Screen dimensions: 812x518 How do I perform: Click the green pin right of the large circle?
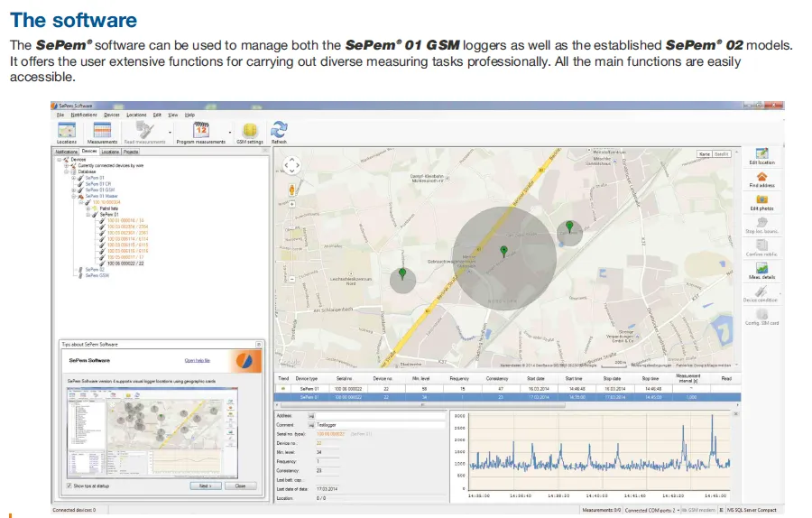569,227
